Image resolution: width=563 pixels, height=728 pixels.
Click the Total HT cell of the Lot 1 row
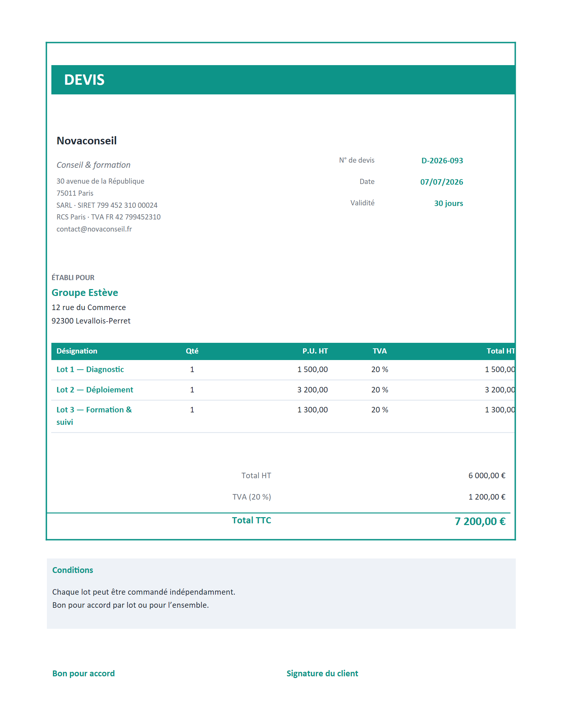click(x=500, y=370)
